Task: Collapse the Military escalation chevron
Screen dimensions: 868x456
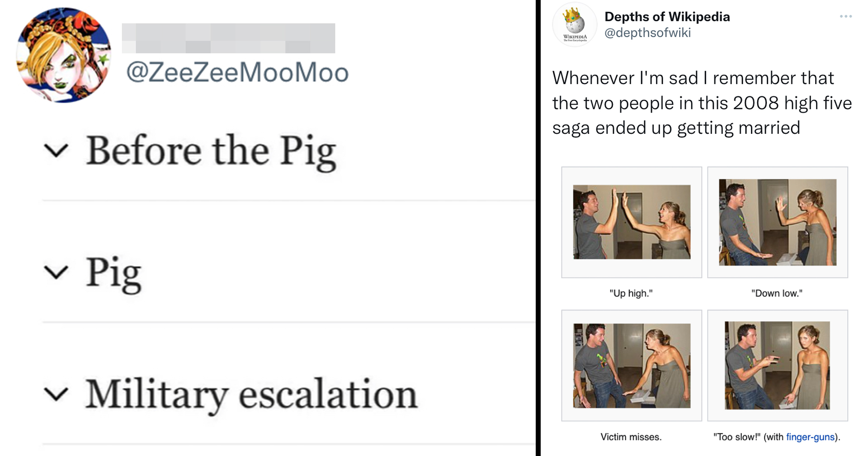Action: (x=57, y=394)
